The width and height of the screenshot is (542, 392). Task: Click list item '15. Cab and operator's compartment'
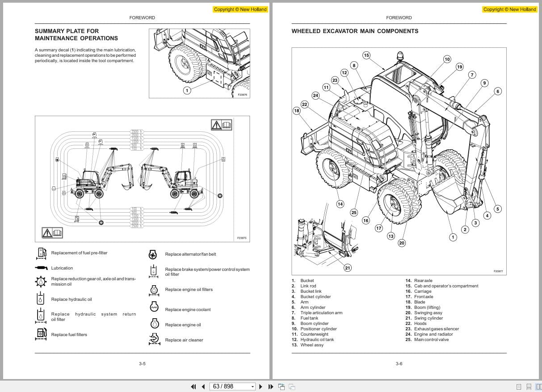442,286
